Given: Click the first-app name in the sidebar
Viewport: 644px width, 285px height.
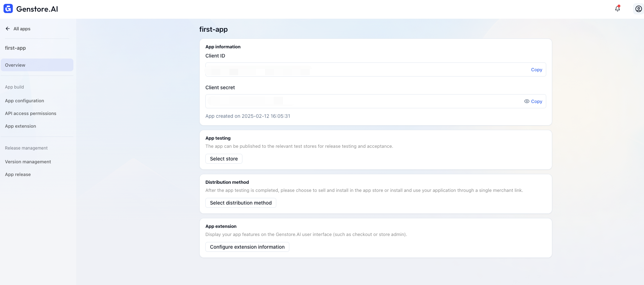Looking at the screenshot, I should [15, 48].
